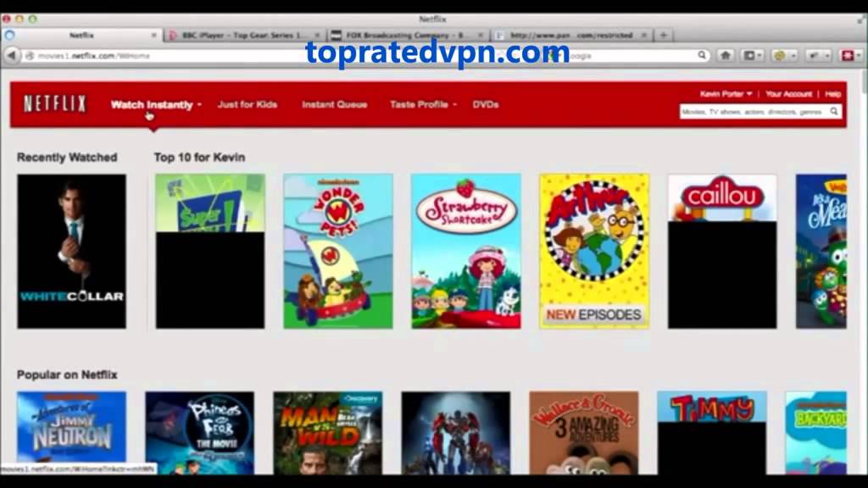Open the Timmy thumbnail

coord(712,433)
